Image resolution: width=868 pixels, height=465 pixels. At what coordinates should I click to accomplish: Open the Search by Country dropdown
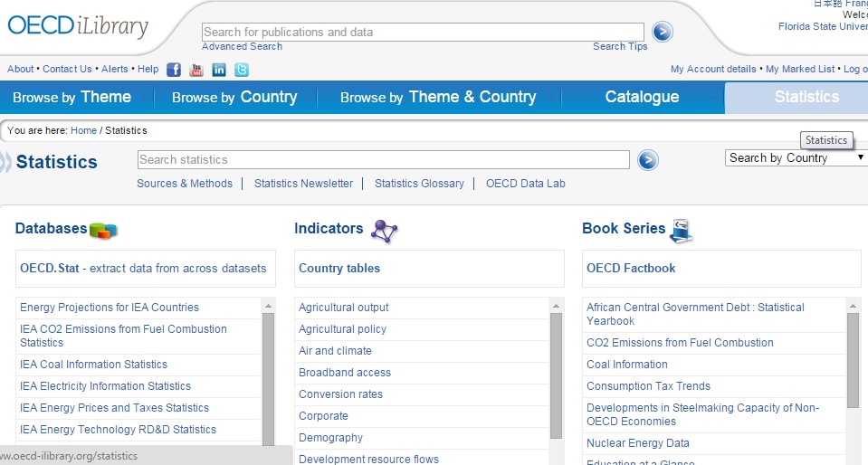796,157
